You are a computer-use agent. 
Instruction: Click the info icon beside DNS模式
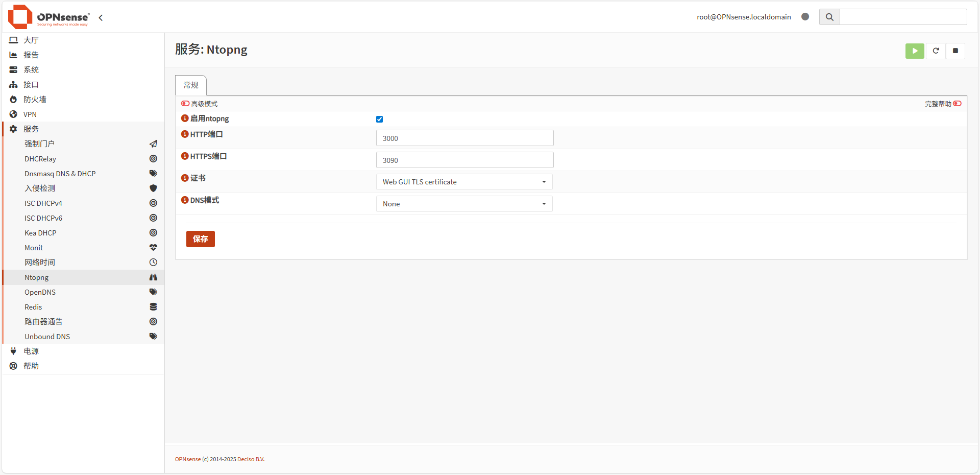coord(185,200)
